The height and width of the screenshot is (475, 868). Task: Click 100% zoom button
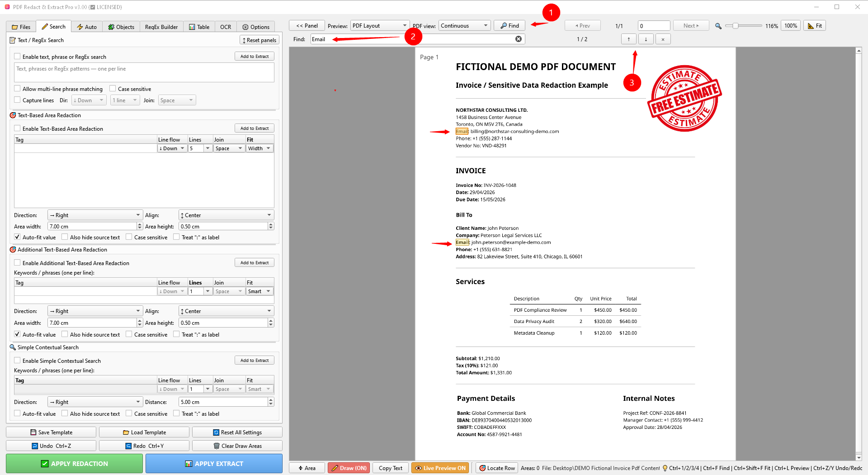point(791,26)
